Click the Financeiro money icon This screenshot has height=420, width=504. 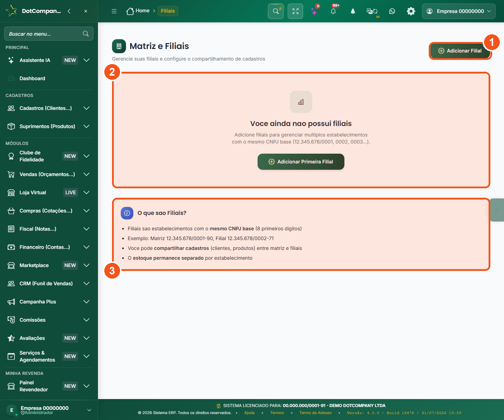11,247
